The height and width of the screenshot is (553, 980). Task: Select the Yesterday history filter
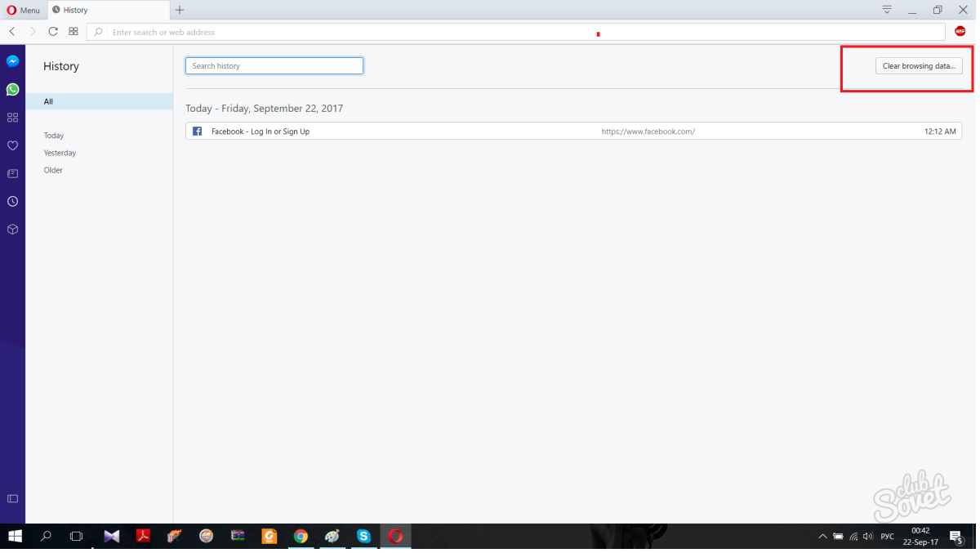pos(60,154)
